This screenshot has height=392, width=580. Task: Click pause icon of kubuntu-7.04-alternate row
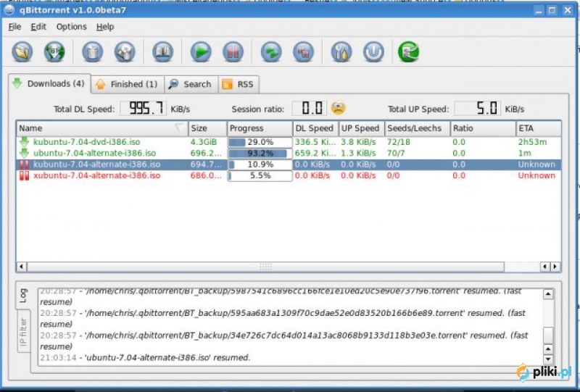25,164
